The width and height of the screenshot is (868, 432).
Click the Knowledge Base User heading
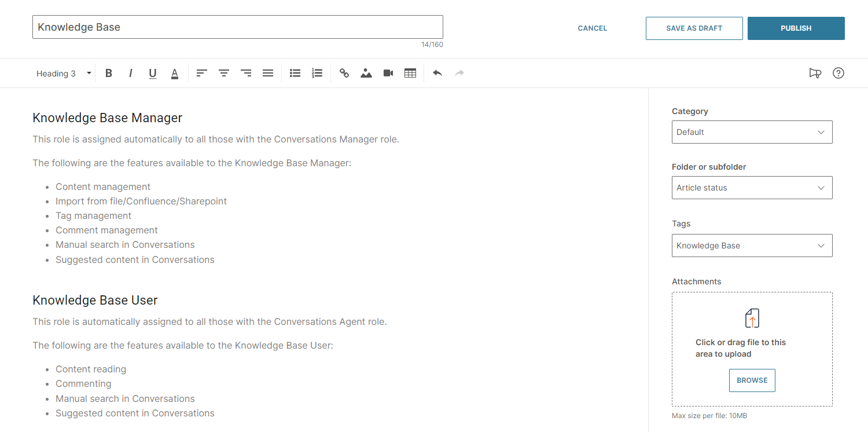pyautogui.click(x=95, y=301)
